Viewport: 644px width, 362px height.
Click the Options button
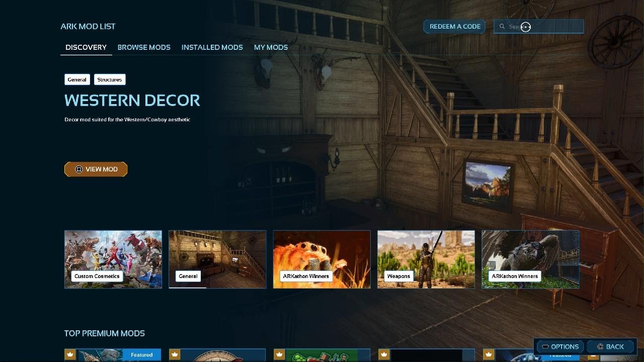tap(559, 346)
